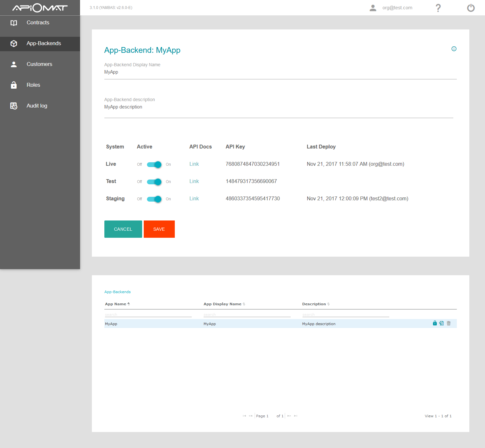Click the Live API key 7680874847030234951
Viewport: 485px width, 448px height.
253,164
